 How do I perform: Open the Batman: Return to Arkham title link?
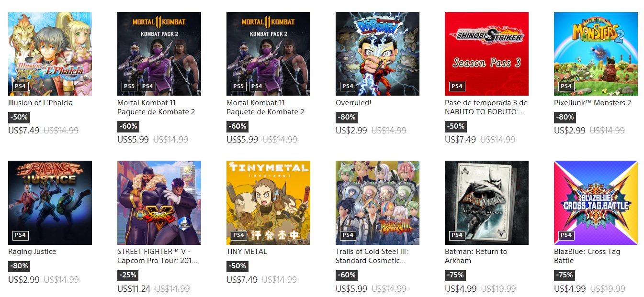[x=476, y=256]
